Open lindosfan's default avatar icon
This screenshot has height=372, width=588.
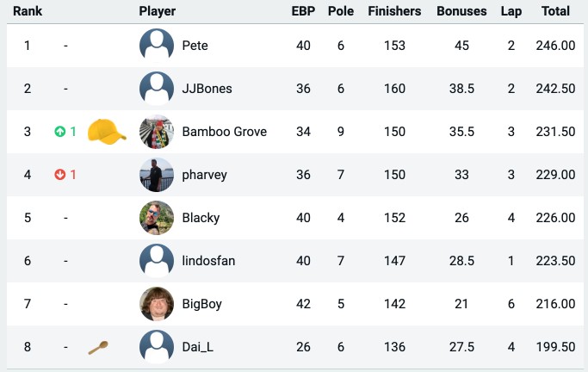pos(157,261)
